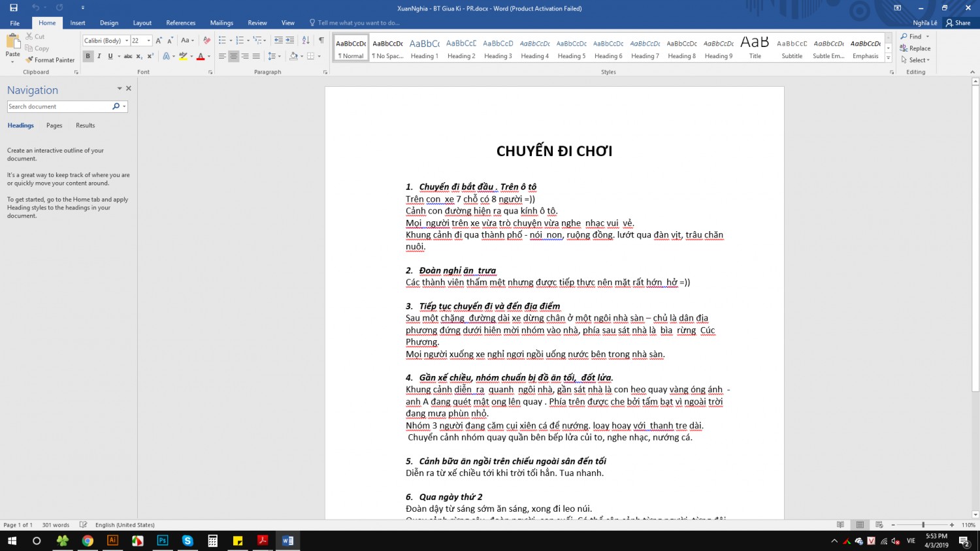This screenshot has height=551, width=980.
Task: Apply subscript formatting
Action: pos(139,57)
